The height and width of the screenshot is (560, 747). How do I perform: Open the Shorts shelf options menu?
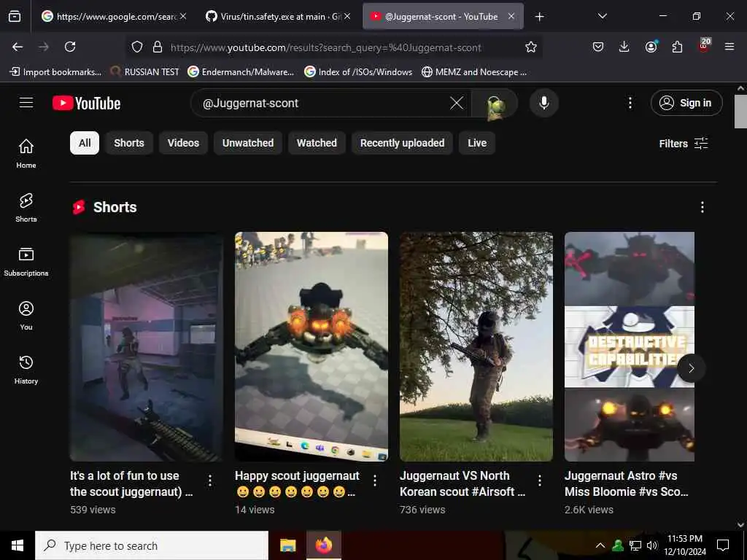click(x=703, y=207)
